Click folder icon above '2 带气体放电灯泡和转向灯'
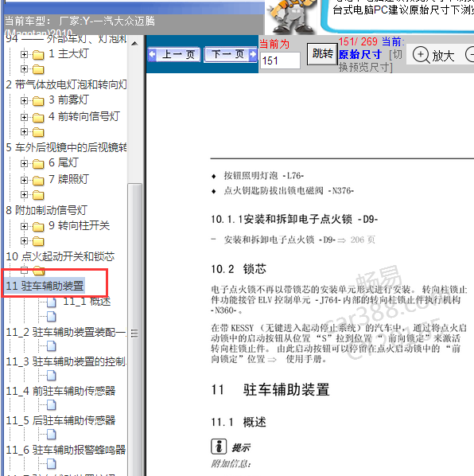Viewport: 474px width, 476px height. tap(38, 69)
